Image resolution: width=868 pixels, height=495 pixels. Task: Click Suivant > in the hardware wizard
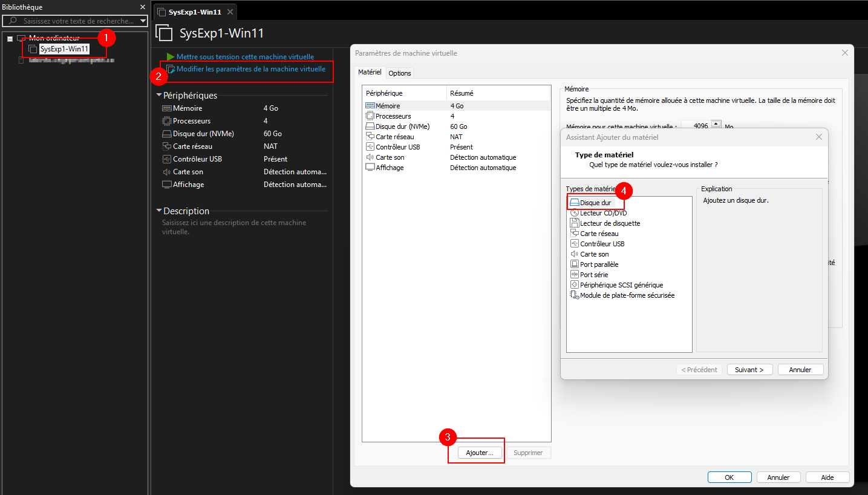pos(749,370)
